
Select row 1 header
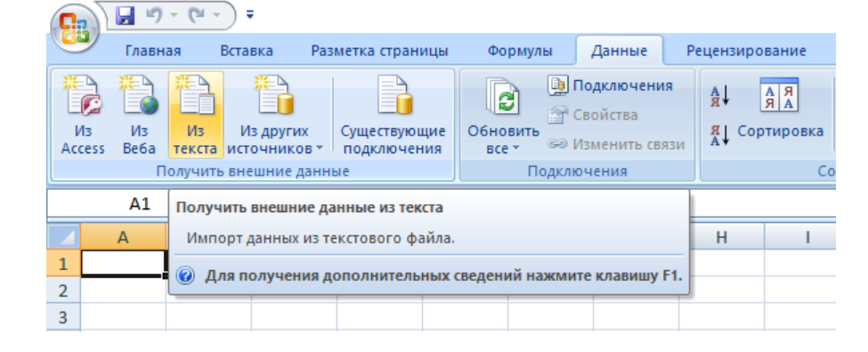[64, 263]
